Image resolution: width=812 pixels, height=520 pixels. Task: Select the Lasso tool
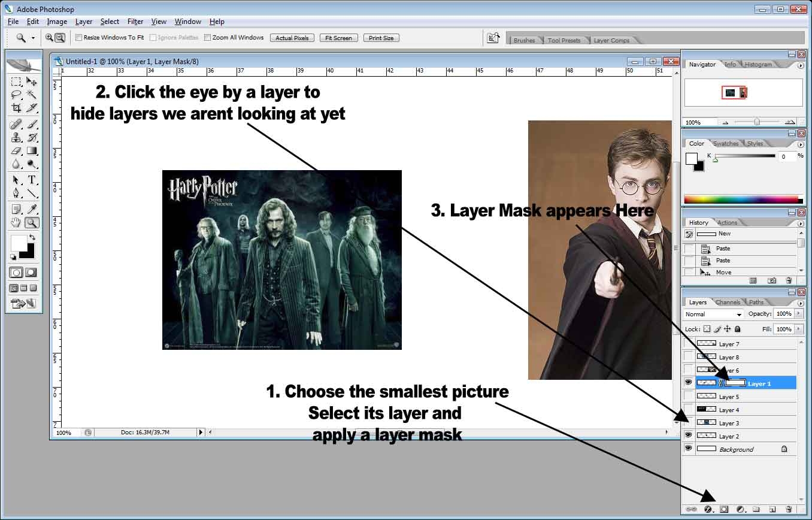[x=17, y=95]
